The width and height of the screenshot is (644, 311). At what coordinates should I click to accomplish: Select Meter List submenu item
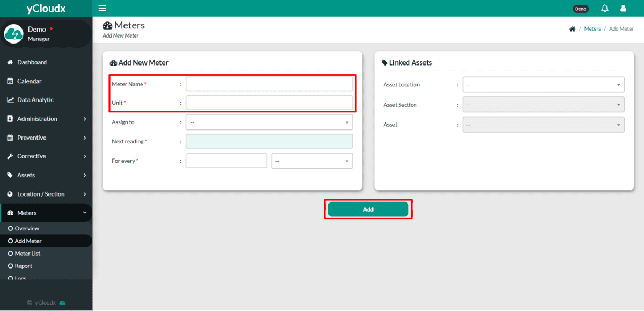coord(27,254)
